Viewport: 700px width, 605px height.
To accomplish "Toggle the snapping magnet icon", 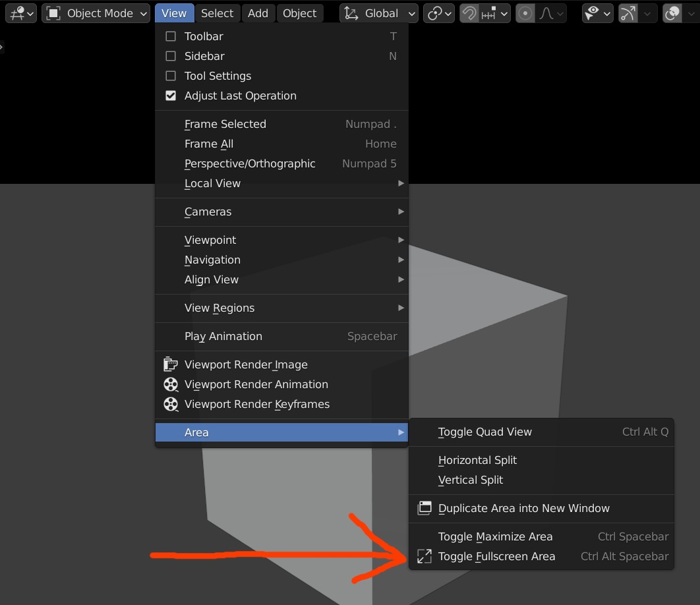I will (x=469, y=13).
